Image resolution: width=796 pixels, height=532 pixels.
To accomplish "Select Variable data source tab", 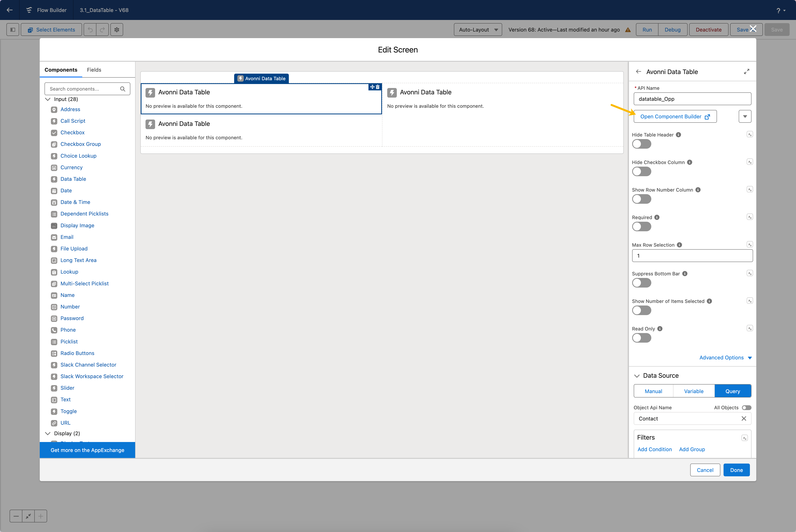I will point(694,391).
